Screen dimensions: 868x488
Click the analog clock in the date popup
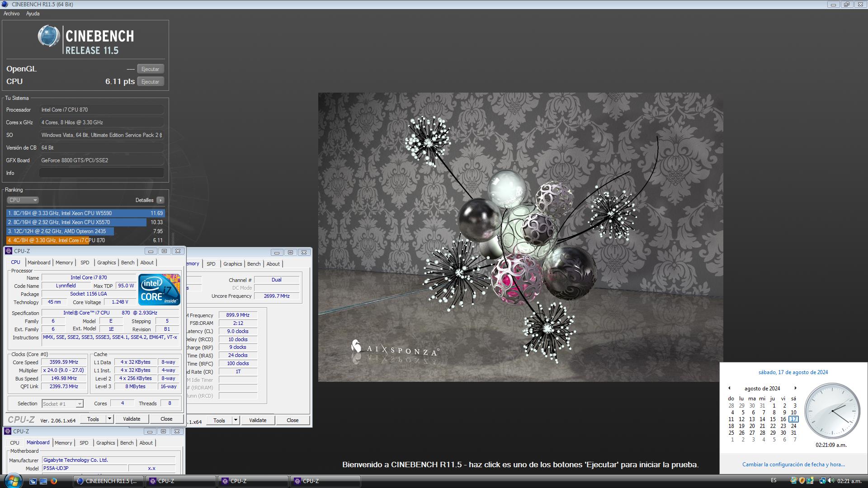point(832,411)
